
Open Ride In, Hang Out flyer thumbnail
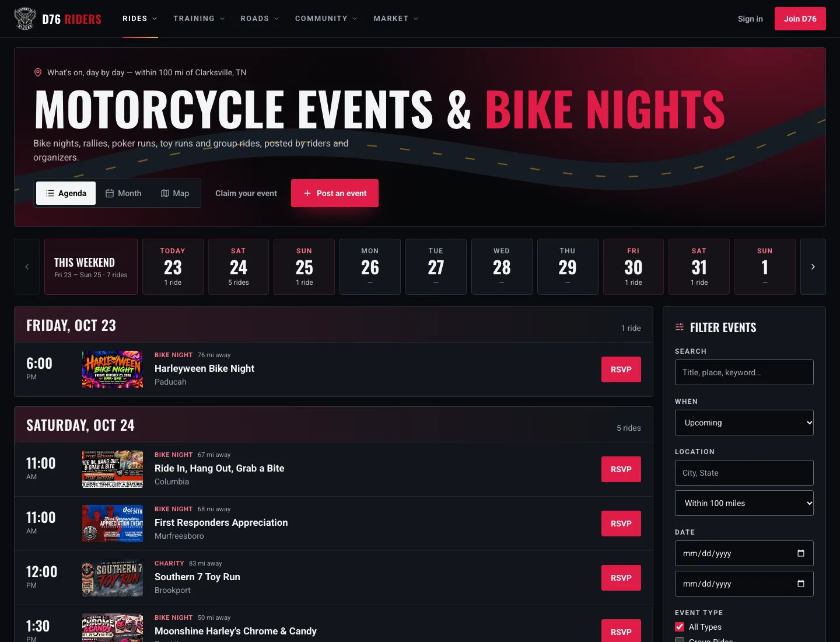(113, 469)
